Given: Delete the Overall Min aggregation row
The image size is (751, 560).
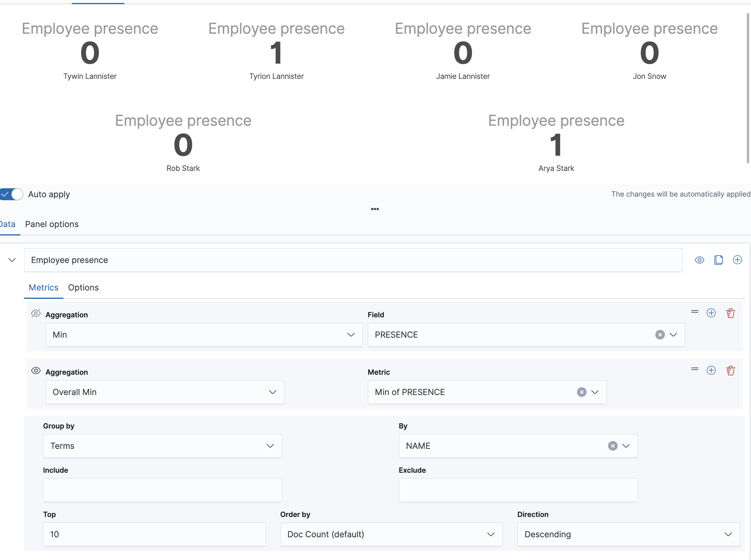Looking at the screenshot, I should coord(730,370).
